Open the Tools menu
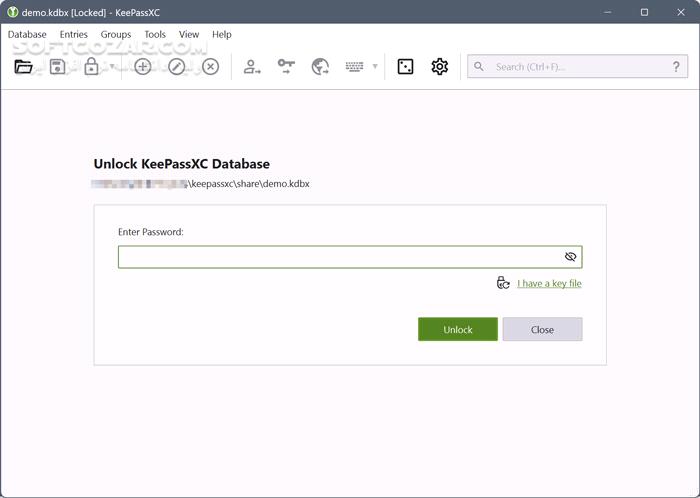700x498 pixels. point(155,34)
